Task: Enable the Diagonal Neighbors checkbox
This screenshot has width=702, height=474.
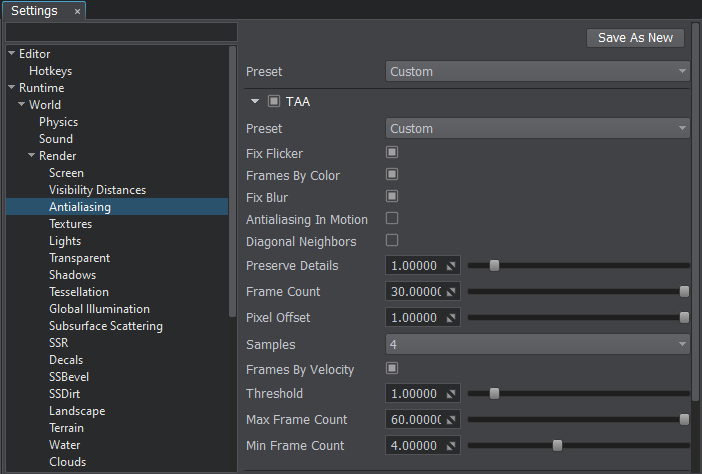Action: click(x=392, y=241)
